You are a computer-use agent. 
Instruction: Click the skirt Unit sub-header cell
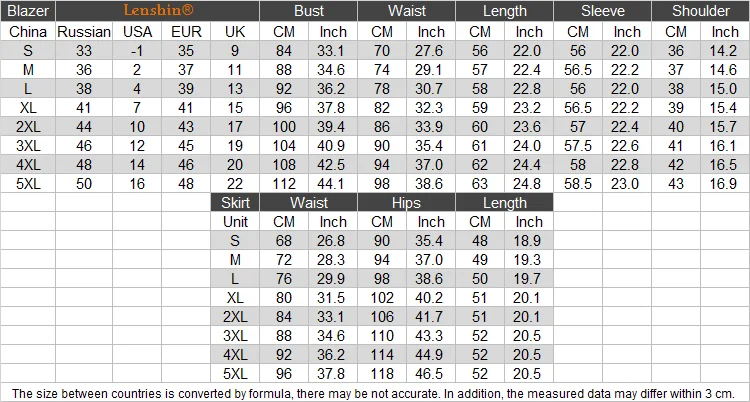click(235, 222)
